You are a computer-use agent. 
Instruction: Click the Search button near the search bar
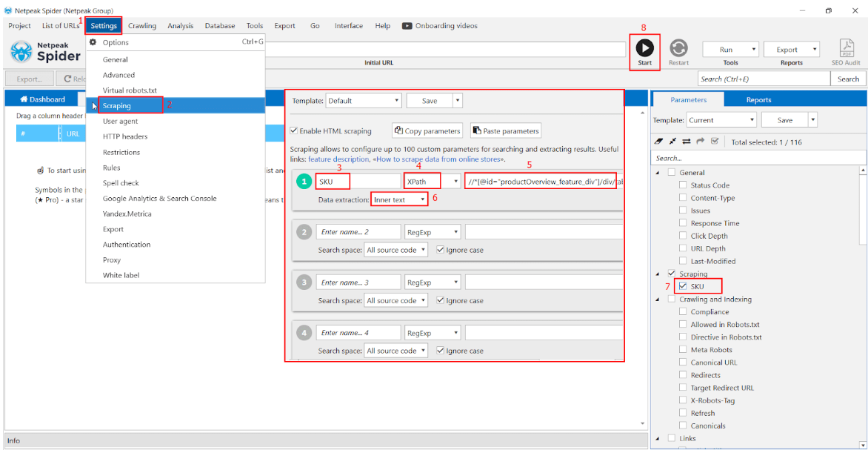847,78
